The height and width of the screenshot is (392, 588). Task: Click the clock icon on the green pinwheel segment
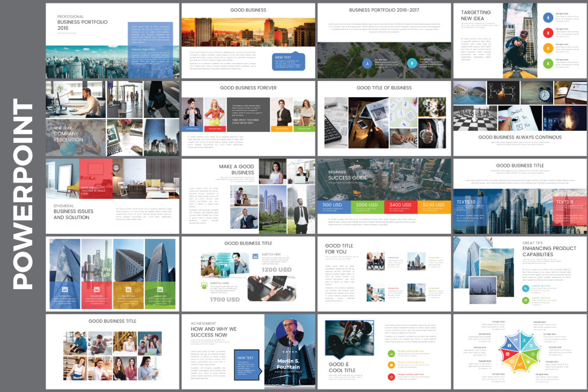(533, 354)
